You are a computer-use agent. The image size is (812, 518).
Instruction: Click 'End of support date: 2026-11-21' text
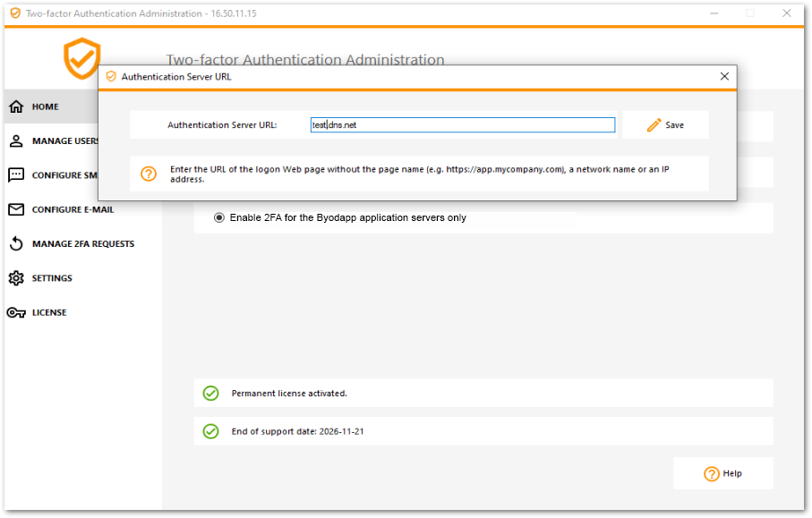pos(297,431)
